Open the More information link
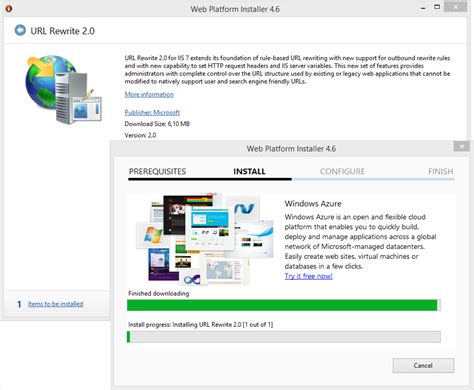The width and height of the screenshot is (474, 390). 149,94
